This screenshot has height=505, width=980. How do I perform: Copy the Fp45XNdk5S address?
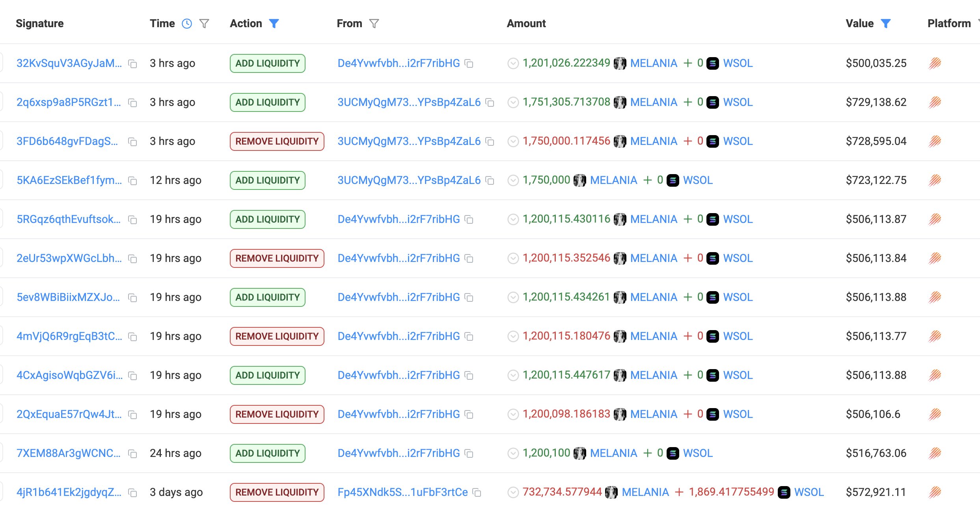[477, 493]
